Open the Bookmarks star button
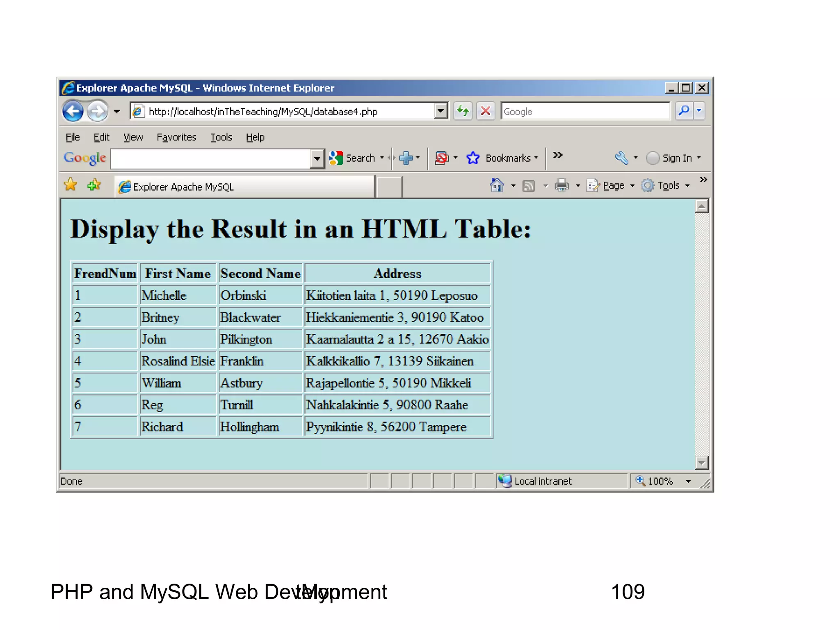 pyautogui.click(x=473, y=158)
